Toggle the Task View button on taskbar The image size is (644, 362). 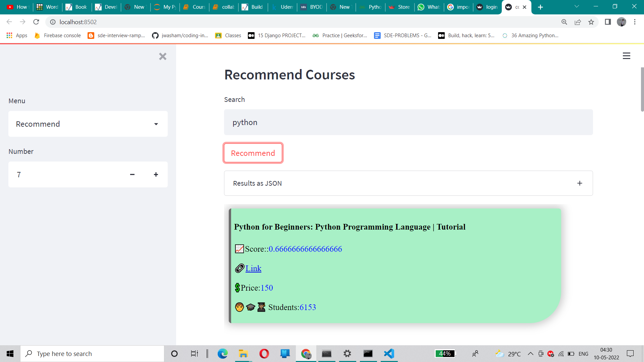pos(194,354)
